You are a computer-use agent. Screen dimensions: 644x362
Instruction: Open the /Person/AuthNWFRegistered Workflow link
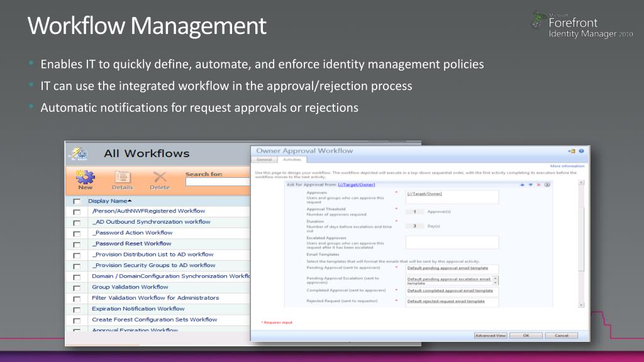point(148,211)
